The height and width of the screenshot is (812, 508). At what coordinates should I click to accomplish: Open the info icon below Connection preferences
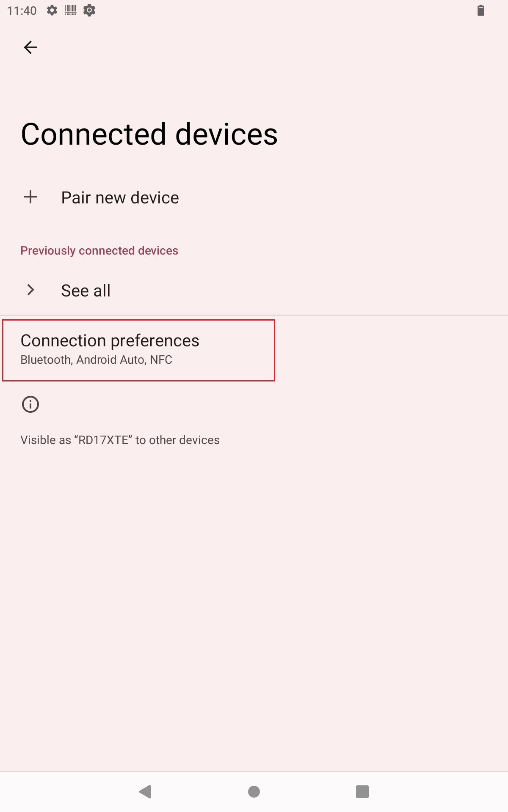pyautogui.click(x=30, y=404)
